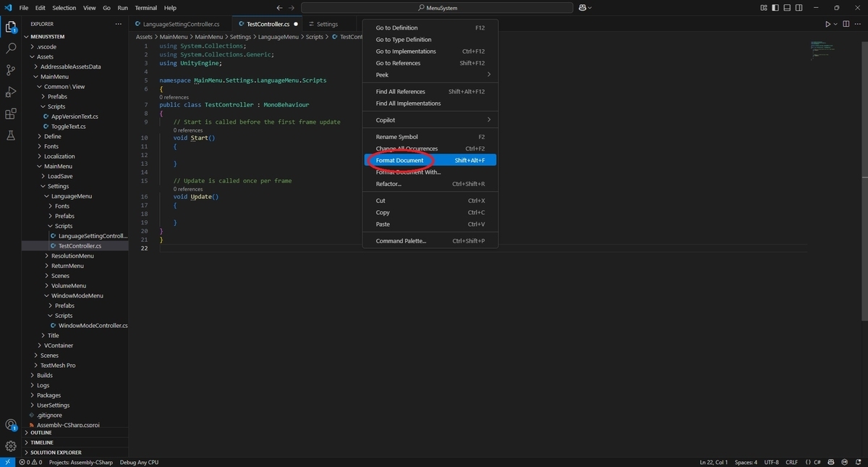Image resolution: width=868 pixels, height=467 pixels.
Task: Toggle the primary sidebar visibility
Action: tap(775, 7)
